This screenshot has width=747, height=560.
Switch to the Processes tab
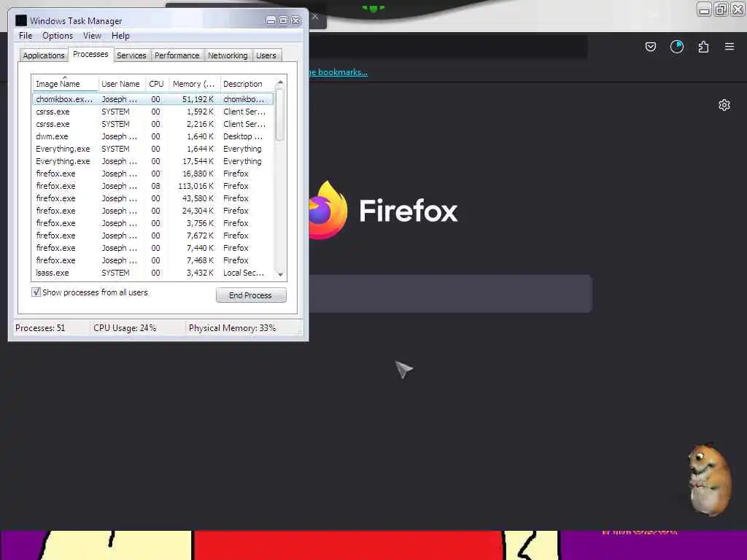click(x=90, y=54)
